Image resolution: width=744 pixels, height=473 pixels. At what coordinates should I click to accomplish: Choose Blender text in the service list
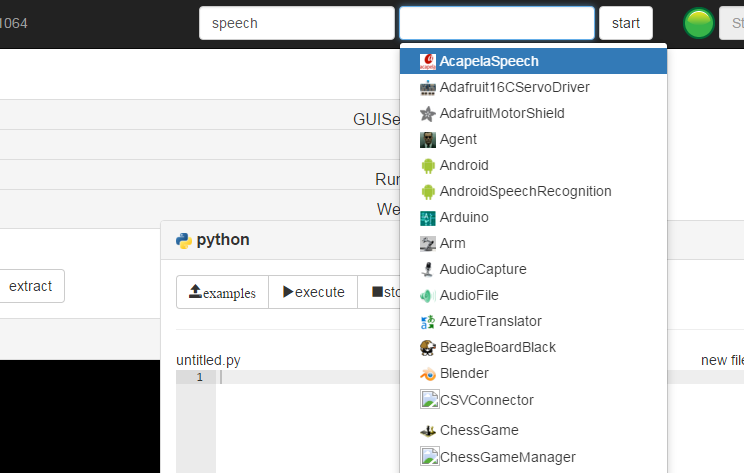pos(464,373)
